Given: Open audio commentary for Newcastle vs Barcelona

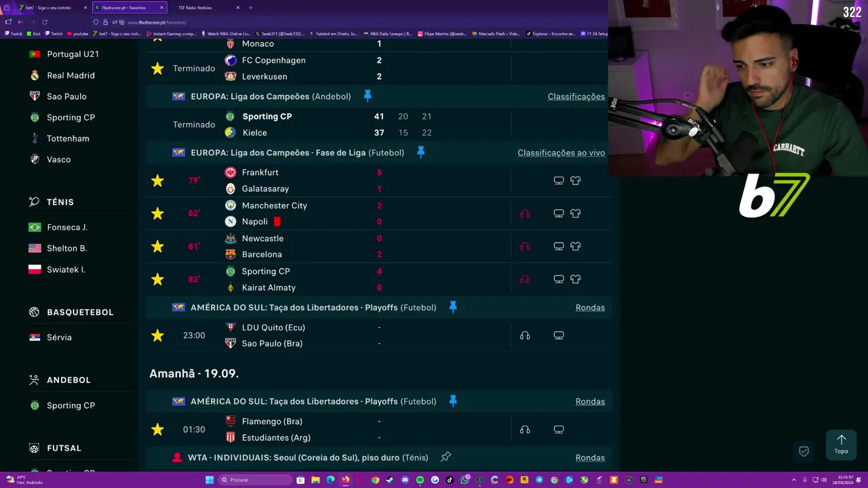Looking at the screenshot, I should 525,246.
